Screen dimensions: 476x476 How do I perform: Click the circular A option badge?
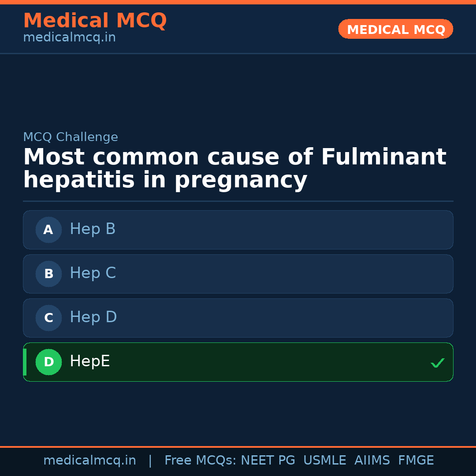pyautogui.click(x=48, y=230)
